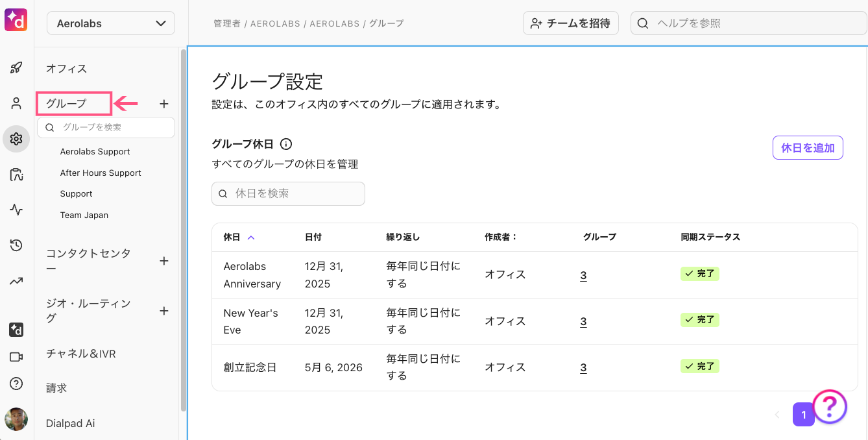Click the 5月 6, 2026 date cell

pos(333,367)
